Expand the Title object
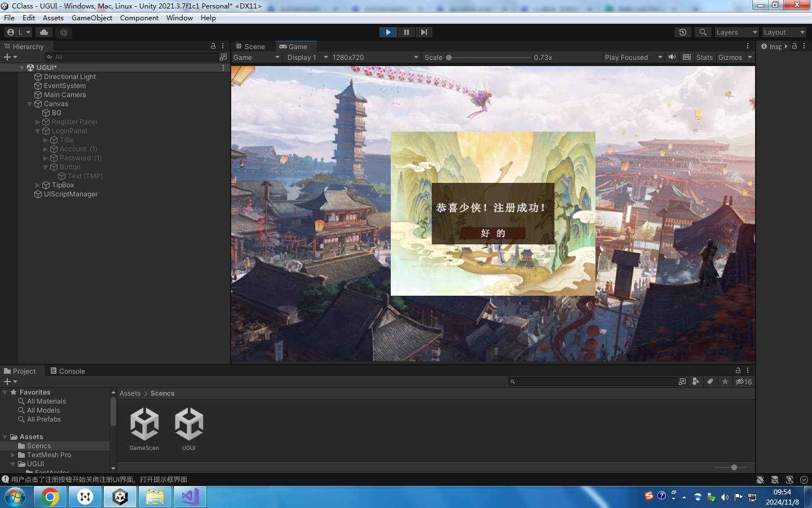Image resolution: width=812 pixels, height=508 pixels. (46, 140)
